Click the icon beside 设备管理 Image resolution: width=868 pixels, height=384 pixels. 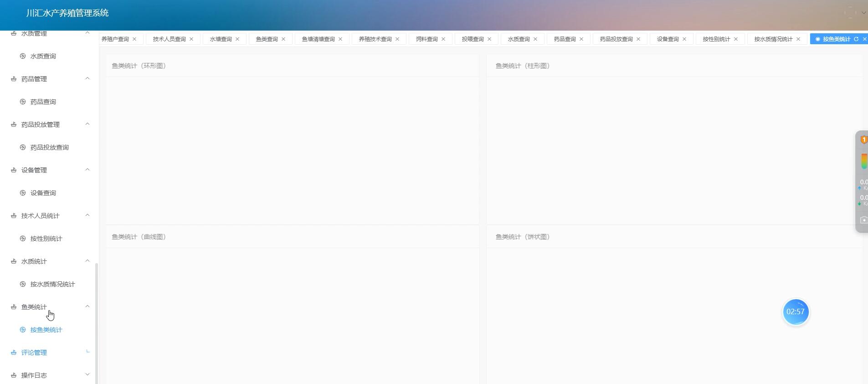click(14, 170)
